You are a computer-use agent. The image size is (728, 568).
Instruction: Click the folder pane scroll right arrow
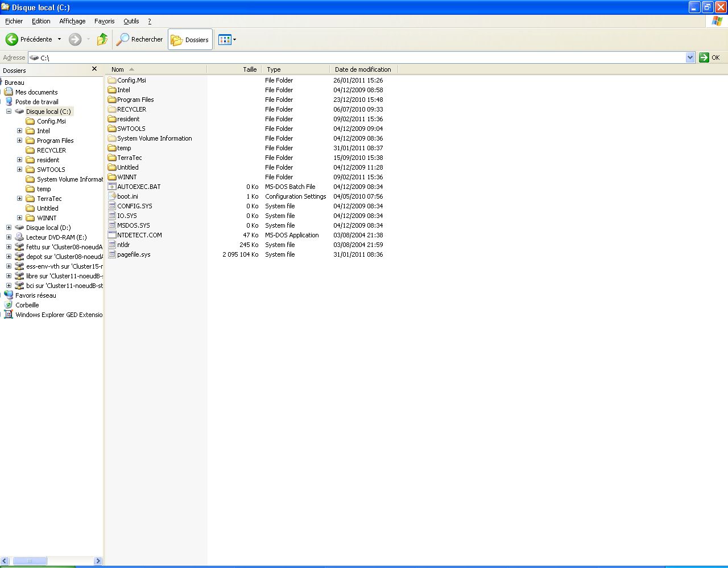[98, 561]
